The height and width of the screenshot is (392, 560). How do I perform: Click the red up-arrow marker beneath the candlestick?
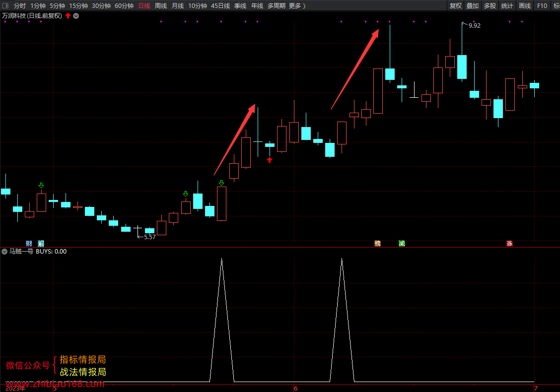click(270, 160)
